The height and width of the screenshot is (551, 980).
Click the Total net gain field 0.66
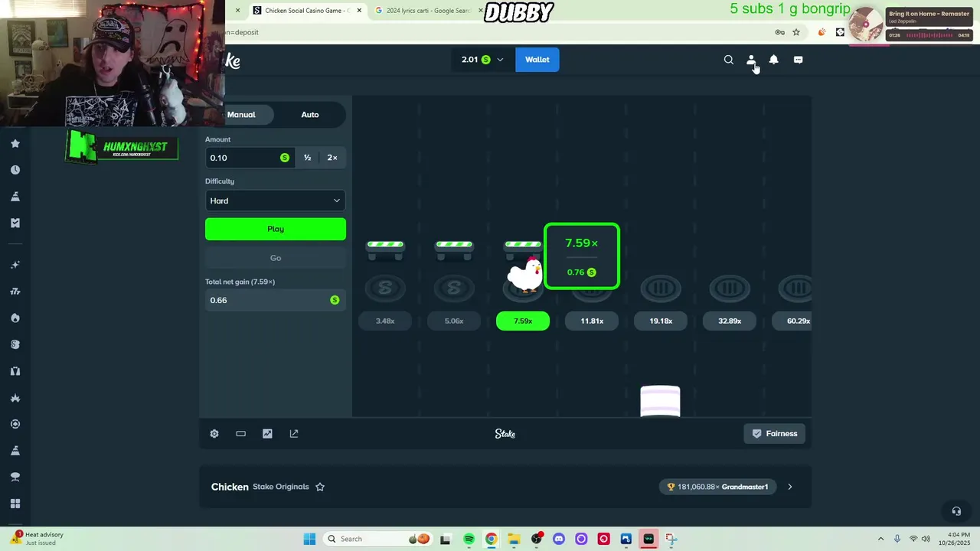click(276, 300)
